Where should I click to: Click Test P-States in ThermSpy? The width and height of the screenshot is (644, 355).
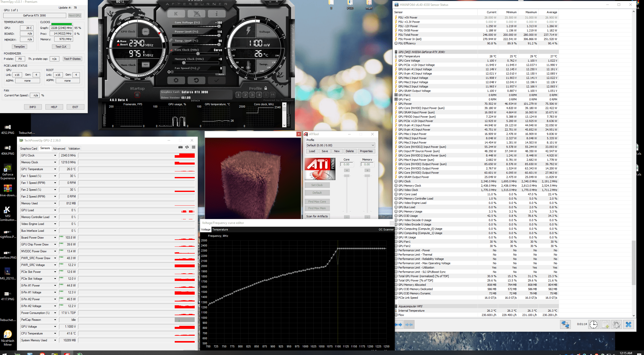pyautogui.click(x=72, y=59)
